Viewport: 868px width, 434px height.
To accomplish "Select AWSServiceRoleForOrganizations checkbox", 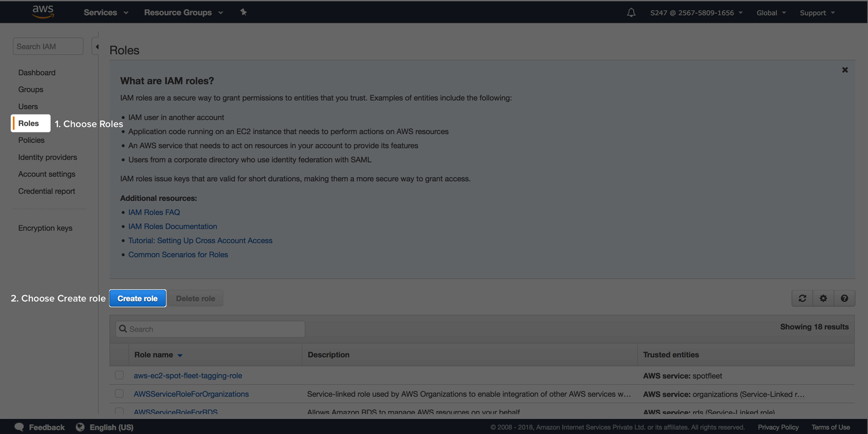I will click(119, 394).
